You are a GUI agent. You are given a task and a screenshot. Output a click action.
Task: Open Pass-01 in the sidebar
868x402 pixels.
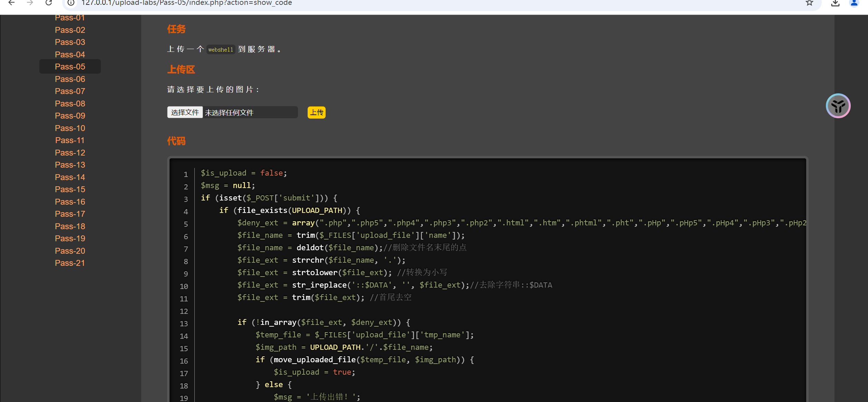pyautogui.click(x=70, y=18)
